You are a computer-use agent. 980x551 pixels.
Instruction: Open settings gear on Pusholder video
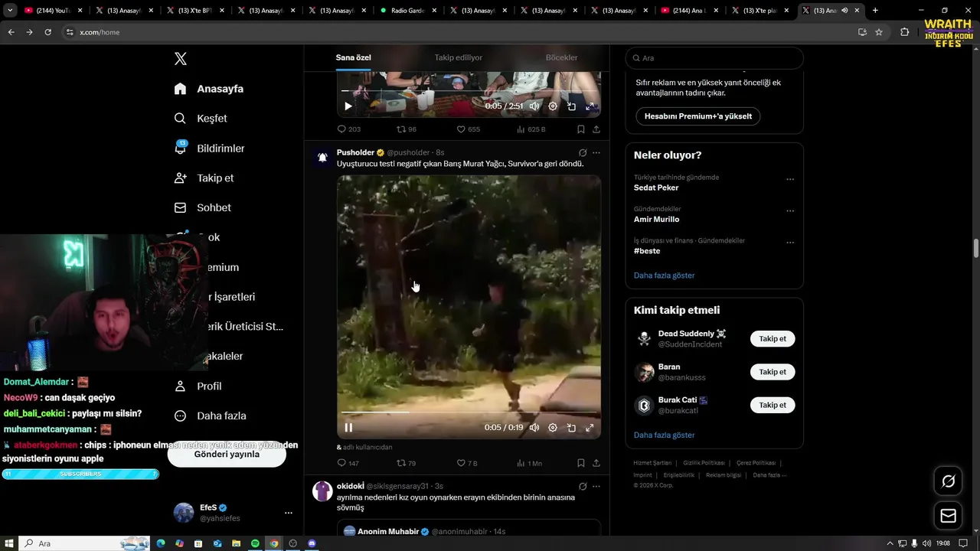coord(553,428)
